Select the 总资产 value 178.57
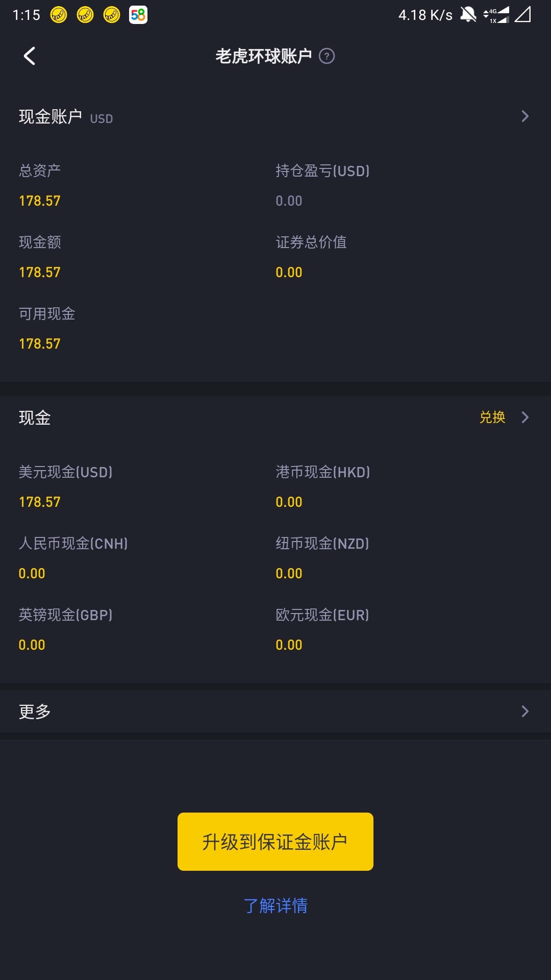This screenshot has height=980, width=551. point(40,201)
